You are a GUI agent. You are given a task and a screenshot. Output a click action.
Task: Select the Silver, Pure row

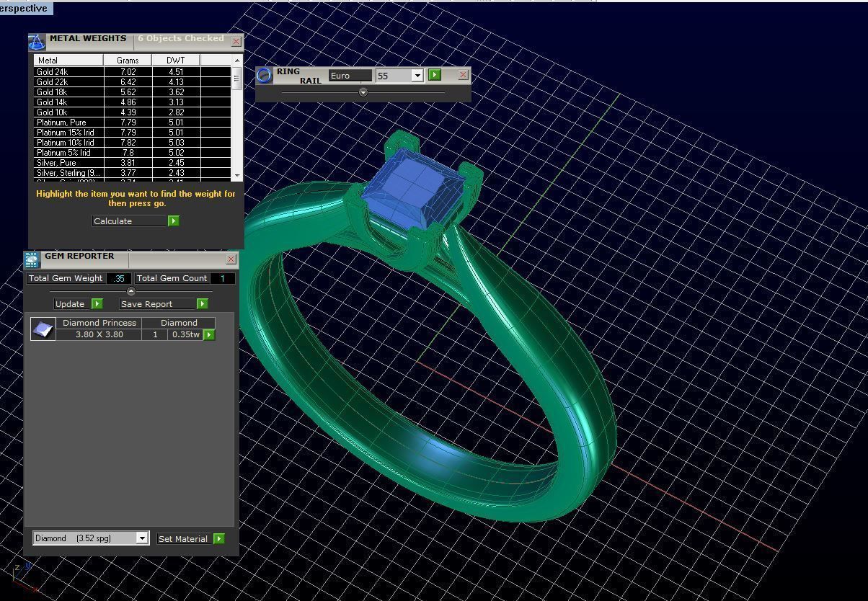133,163
